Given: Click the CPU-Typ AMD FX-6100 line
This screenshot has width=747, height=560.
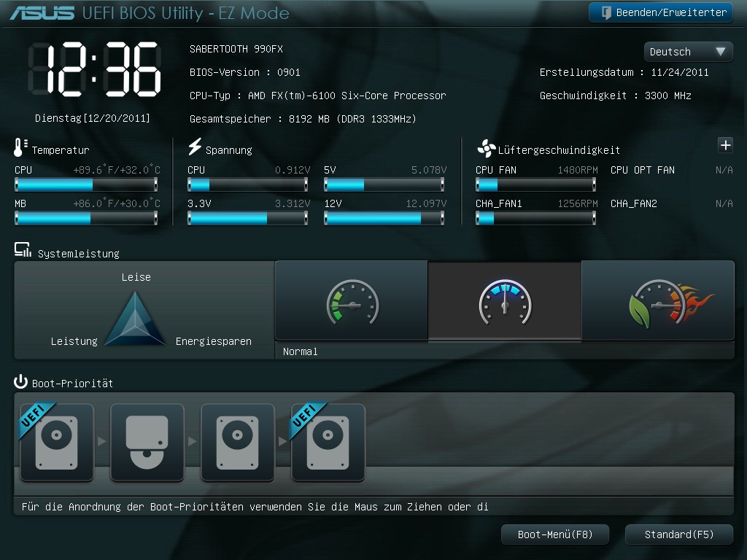Looking at the screenshot, I should pos(318,96).
